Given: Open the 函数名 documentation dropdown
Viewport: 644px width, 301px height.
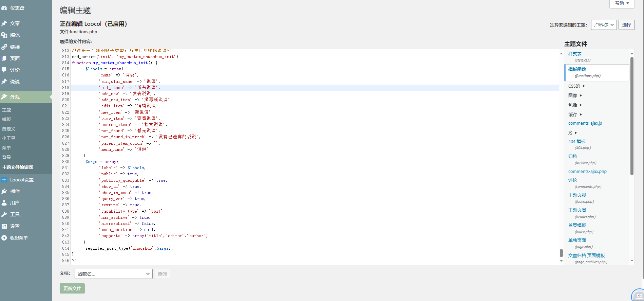Looking at the screenshot, I should point(114,274).
